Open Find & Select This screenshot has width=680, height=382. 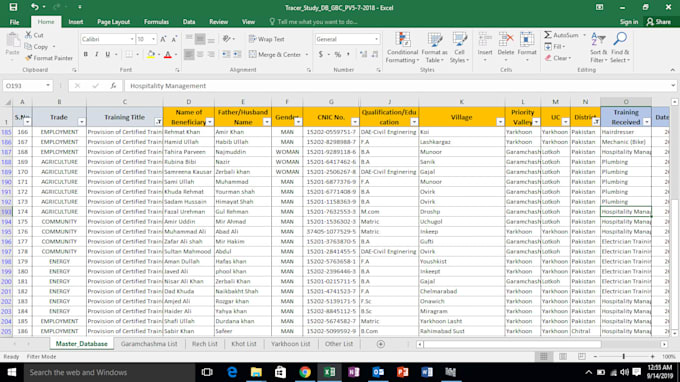(620, 48)
